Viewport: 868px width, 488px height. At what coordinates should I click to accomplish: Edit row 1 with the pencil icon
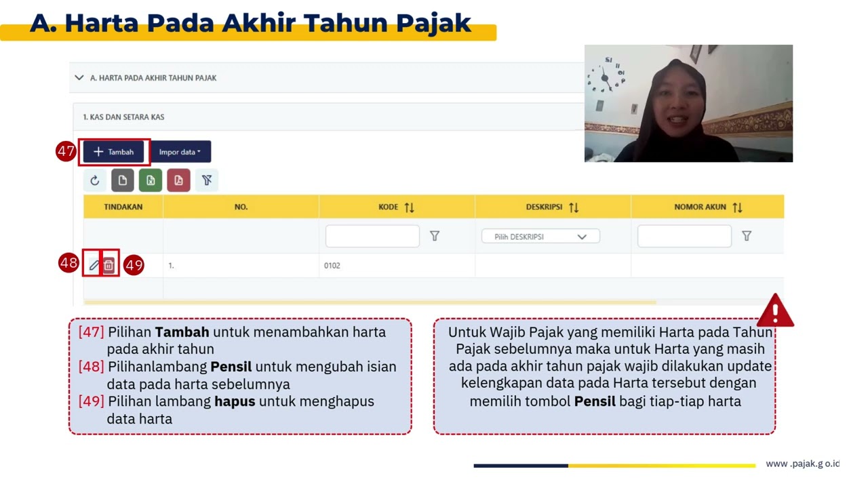94,265
